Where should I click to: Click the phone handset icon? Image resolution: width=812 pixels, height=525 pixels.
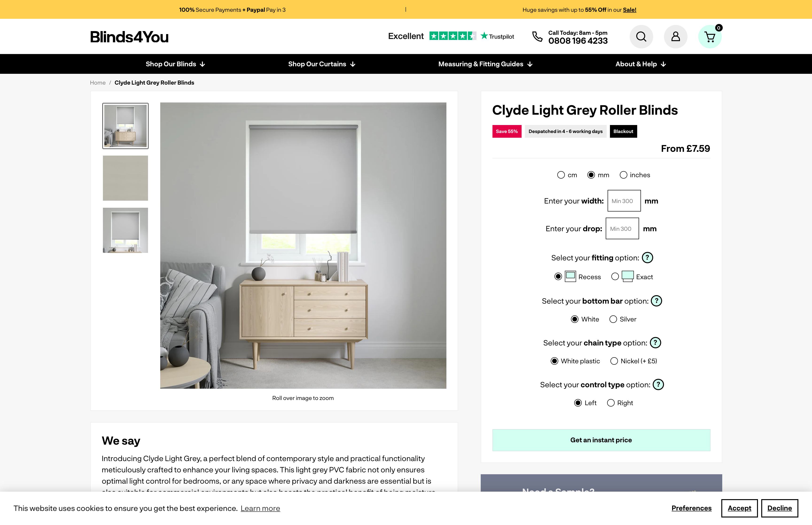pyautogui.click(x=537, y=36)
